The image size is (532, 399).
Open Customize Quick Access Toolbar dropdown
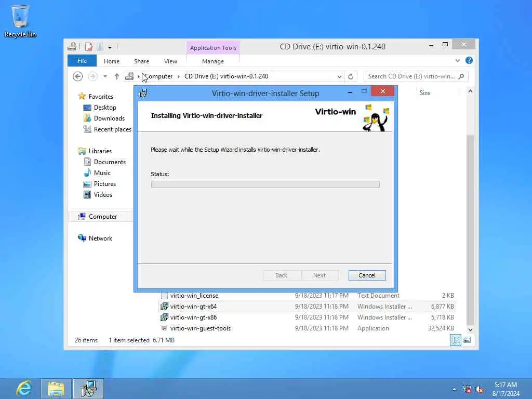click(110, 47)
